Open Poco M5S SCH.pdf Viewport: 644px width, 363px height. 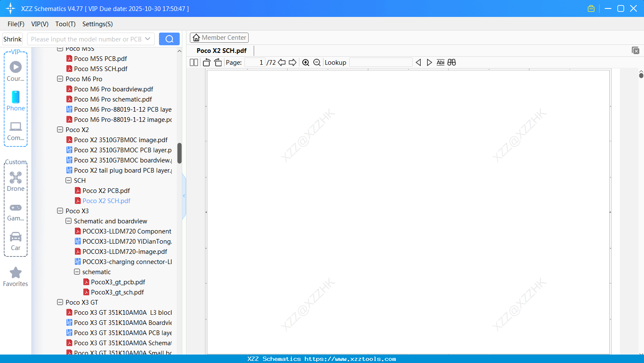point(101,69)
